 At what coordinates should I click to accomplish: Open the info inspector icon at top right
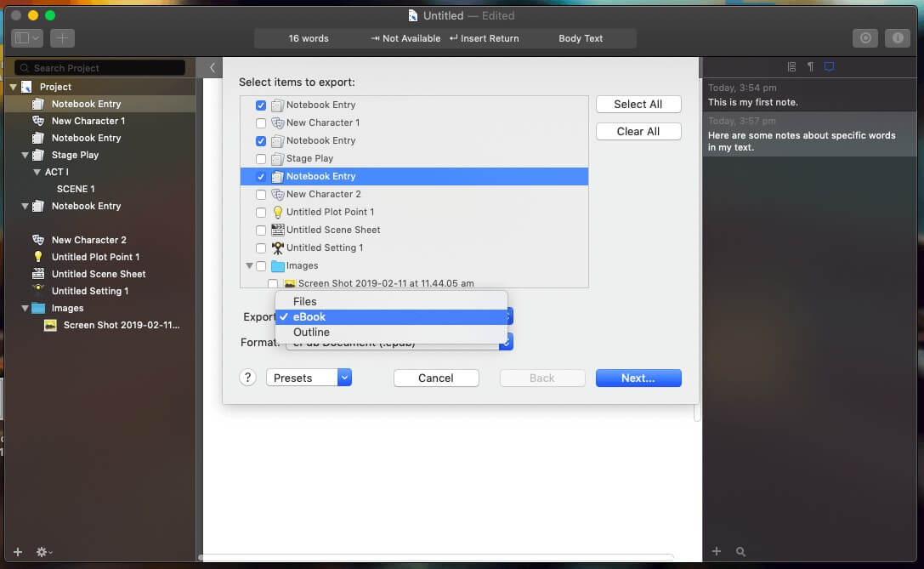click(897, 38)
